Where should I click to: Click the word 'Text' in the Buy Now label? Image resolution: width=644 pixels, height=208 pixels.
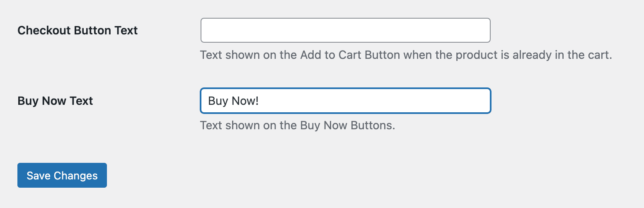click(82, 101)
